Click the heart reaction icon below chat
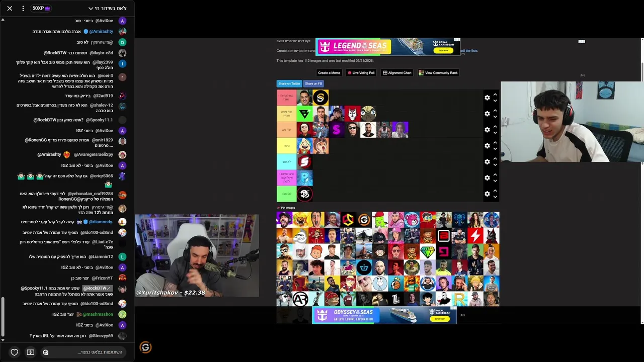The image size is (644, 362). coord(15,352)
